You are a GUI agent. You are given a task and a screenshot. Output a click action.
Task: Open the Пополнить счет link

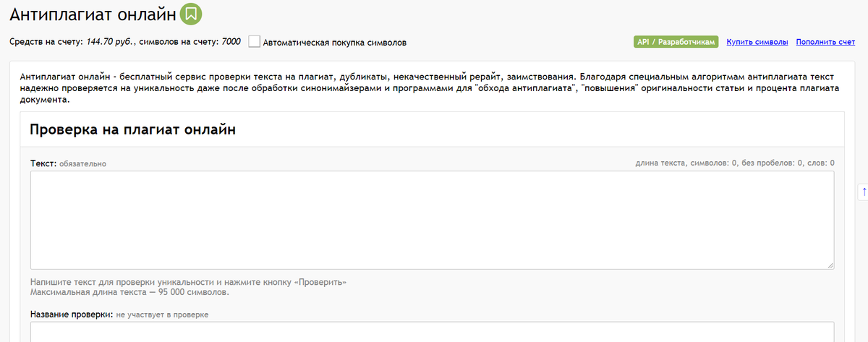[x=825, y=42]
